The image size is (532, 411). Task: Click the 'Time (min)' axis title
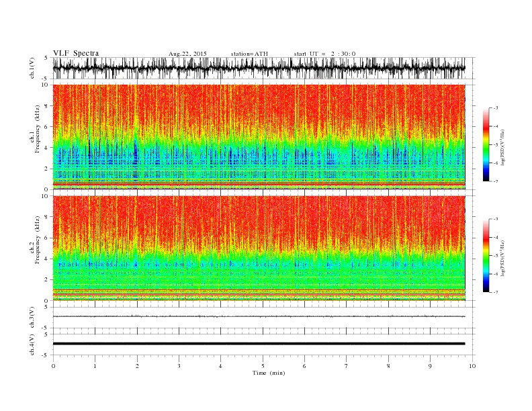pyautogui.click(x=269, y=373)
